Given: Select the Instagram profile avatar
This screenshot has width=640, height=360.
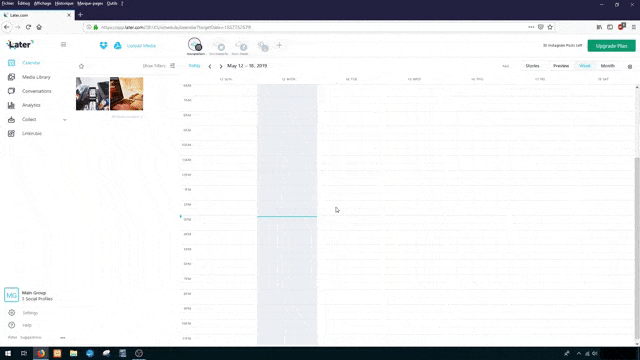Looking at the screenshot, I should point(195,45).
